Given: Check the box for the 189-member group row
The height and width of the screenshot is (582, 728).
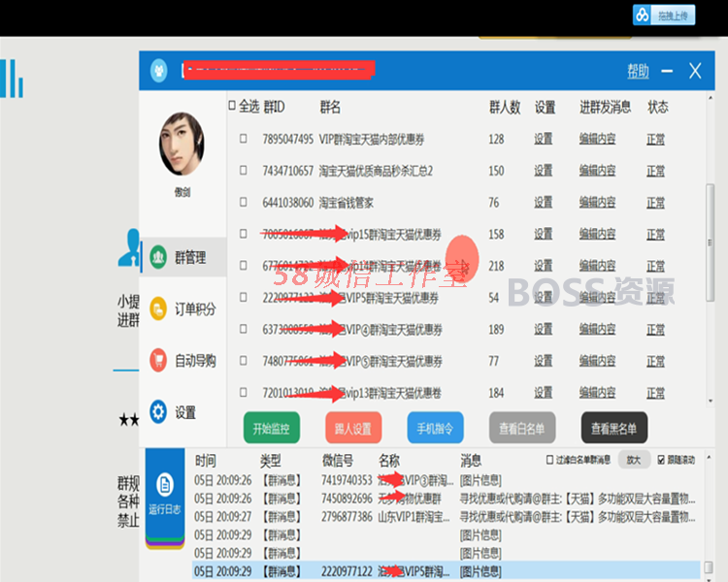Looking at the screenshot, I should point(244,329).
